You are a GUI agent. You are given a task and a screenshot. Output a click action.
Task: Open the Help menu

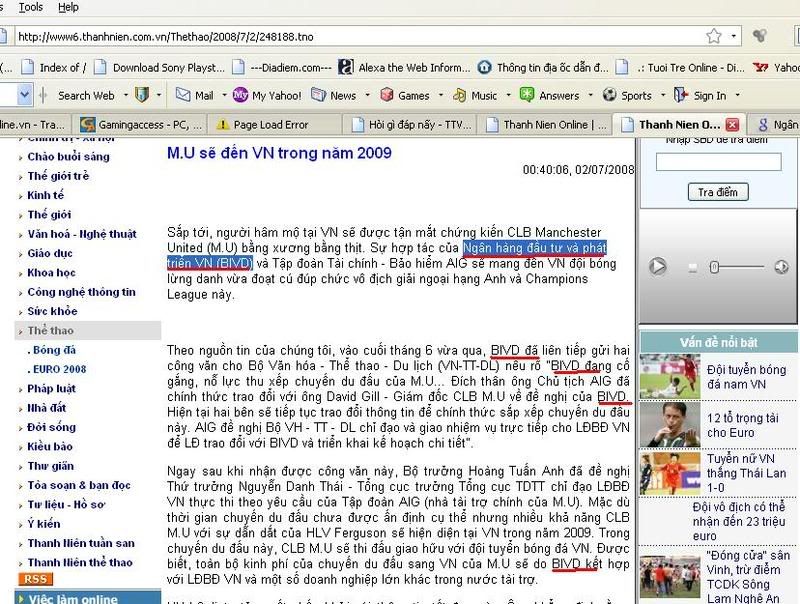68,7
